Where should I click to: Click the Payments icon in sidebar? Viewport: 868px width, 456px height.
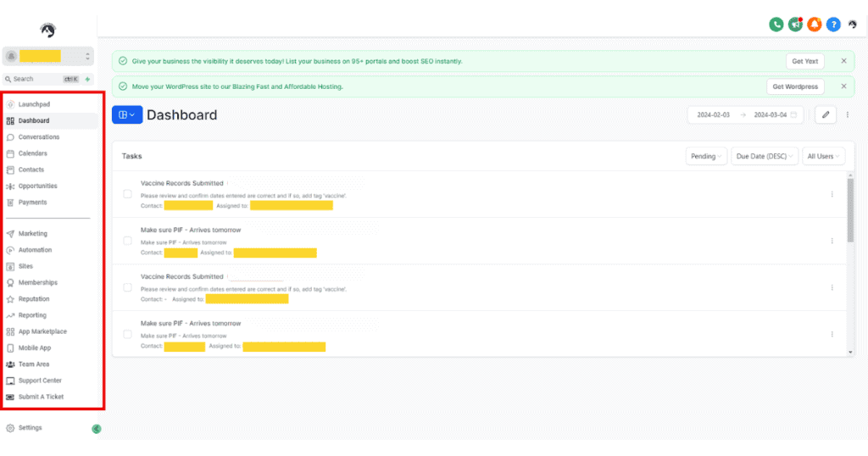point(10,203)
